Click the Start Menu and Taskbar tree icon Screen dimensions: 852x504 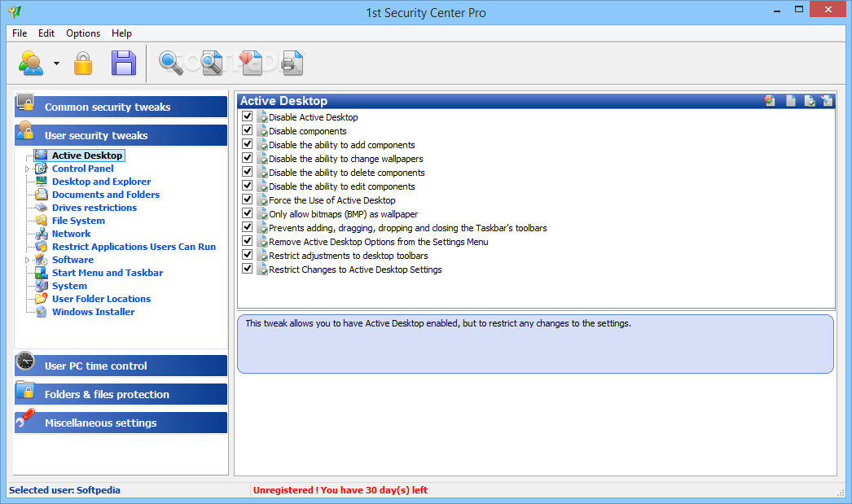pyautogui.click(x=42, y=273)
